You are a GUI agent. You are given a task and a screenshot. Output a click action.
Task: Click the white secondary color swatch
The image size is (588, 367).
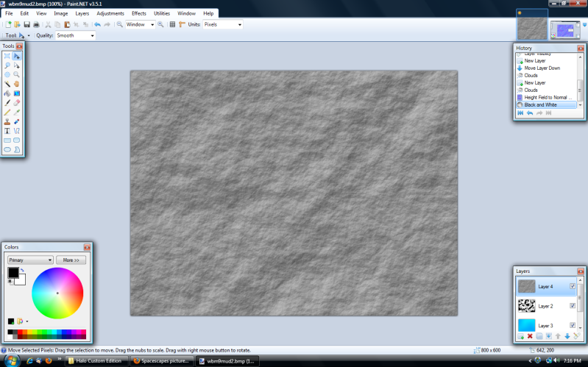[21, 281]
